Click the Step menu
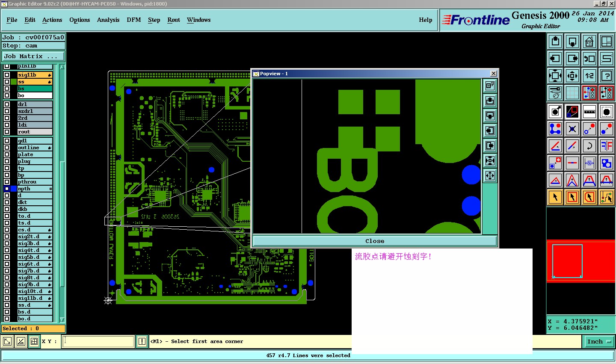This screenshot has width=616, height=364. (x=154, y=20)
